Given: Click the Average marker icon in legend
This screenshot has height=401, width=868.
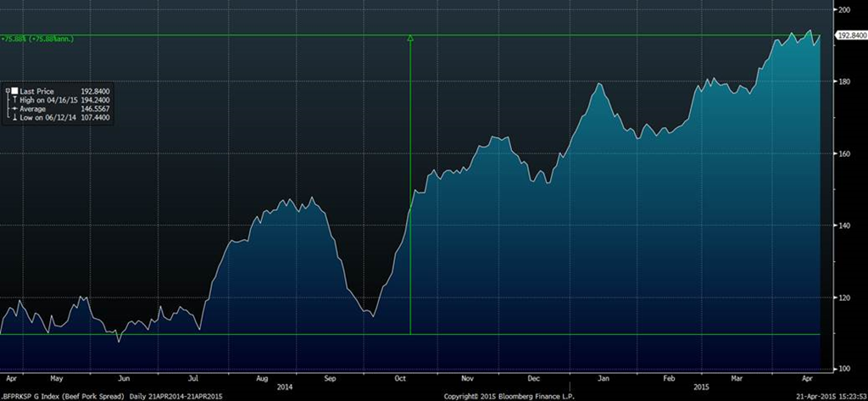Looking at the screenshot, I should [14, 109].
